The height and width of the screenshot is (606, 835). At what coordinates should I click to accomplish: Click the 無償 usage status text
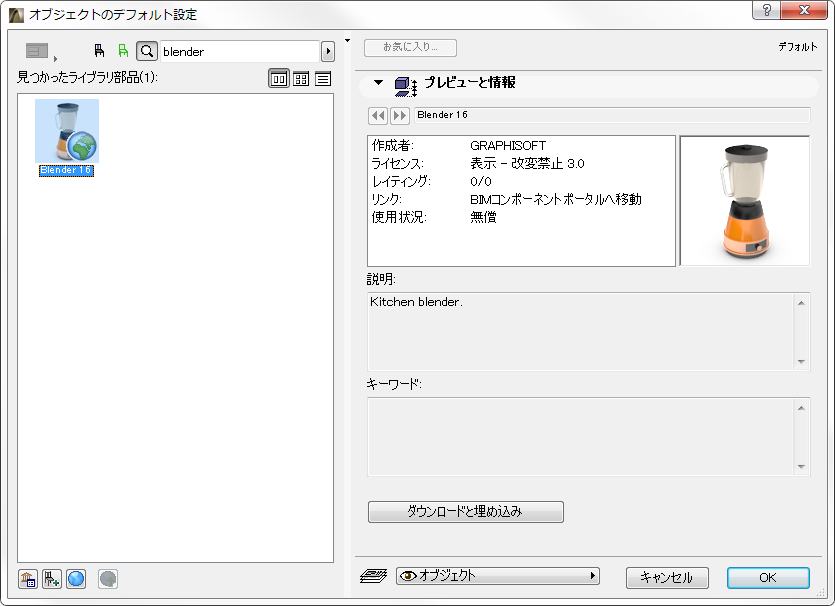coord(484,217)
